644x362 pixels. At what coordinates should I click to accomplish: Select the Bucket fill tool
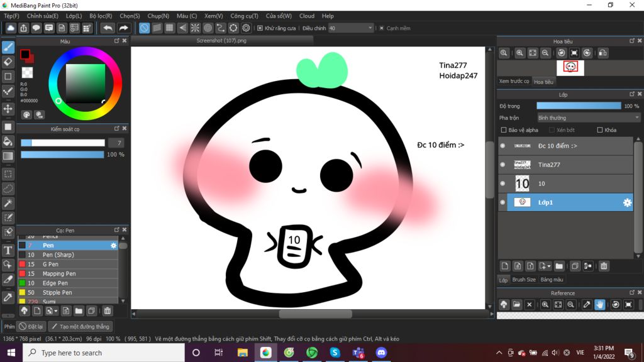tap(8, 141)
